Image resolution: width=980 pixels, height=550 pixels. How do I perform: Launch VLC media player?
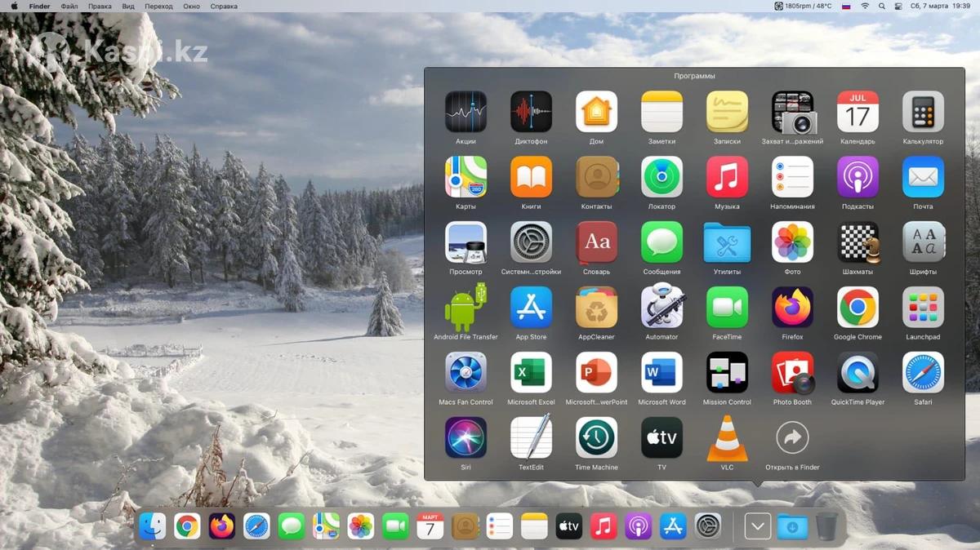tap(727, 439)
